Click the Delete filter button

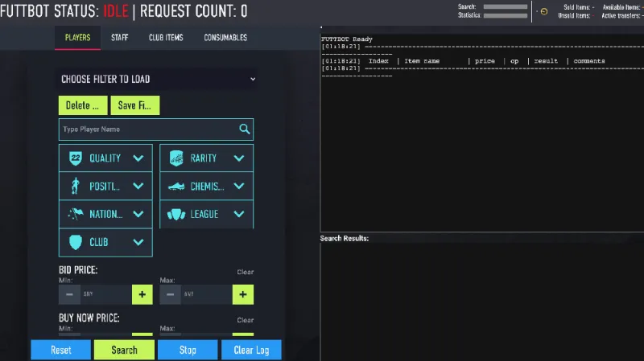click(83, 105)
